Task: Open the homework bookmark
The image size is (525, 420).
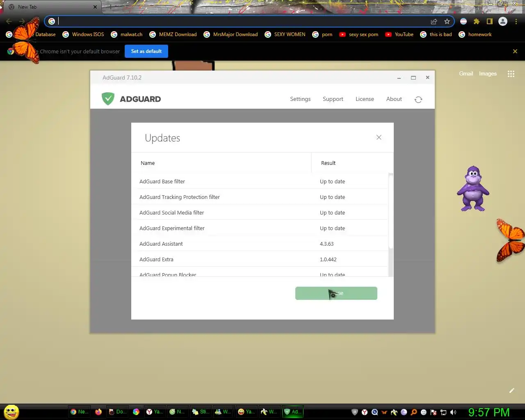Action: coord(475,34)
